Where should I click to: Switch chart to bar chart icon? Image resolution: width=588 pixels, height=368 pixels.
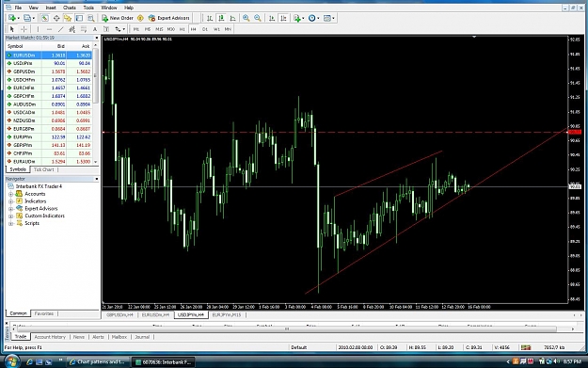tap(210, 18)
